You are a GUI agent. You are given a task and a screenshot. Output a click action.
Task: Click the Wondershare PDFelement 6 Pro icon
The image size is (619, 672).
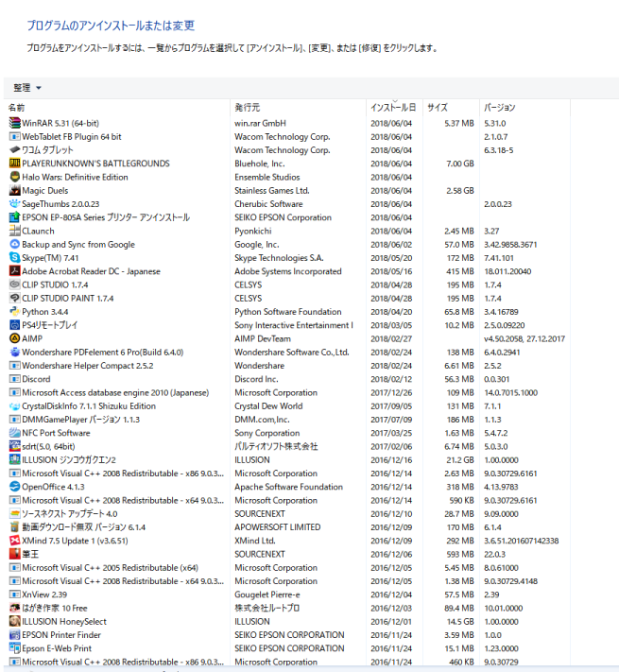tap(15, 353)
